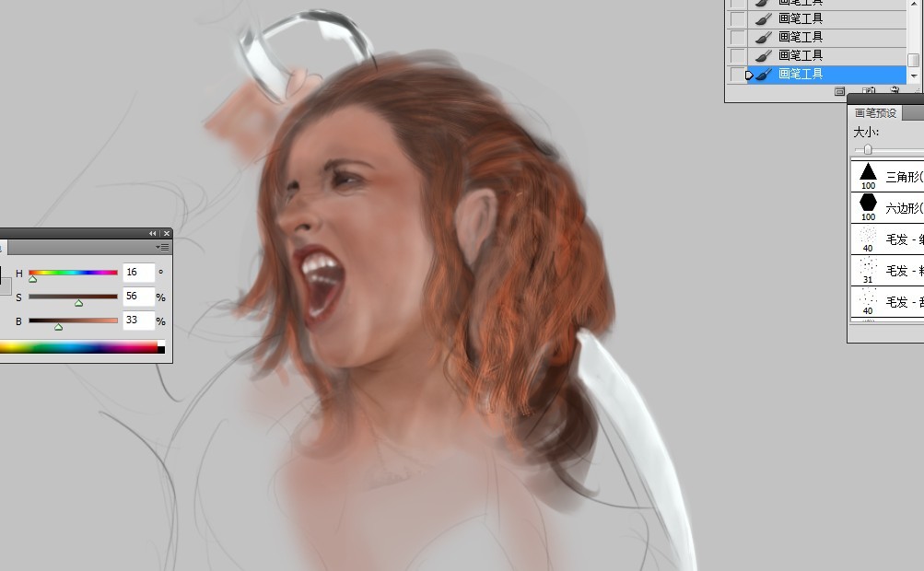The height and width of the screenshot is (571, 924).
Task: Set history brush source on the row just above the highlighted one
Action: pyautogui.click(x=737, y=56)
